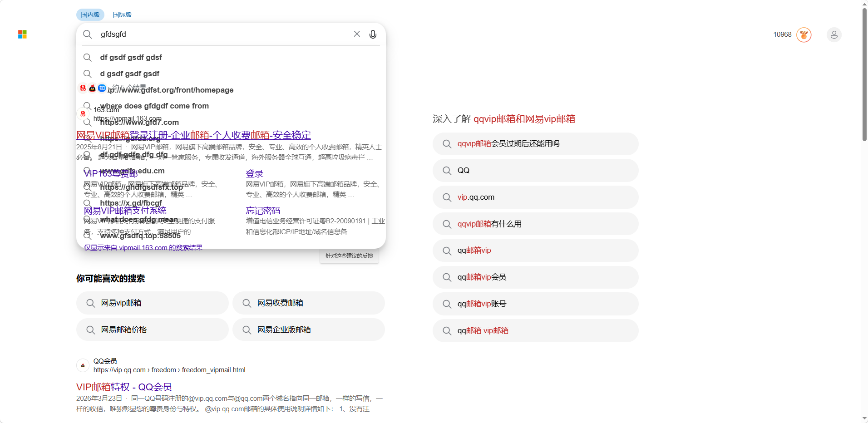868x423 pixels.
Task: Click magnifier icon beside 网易vip邮箱 chip
Action: [91, 303]
